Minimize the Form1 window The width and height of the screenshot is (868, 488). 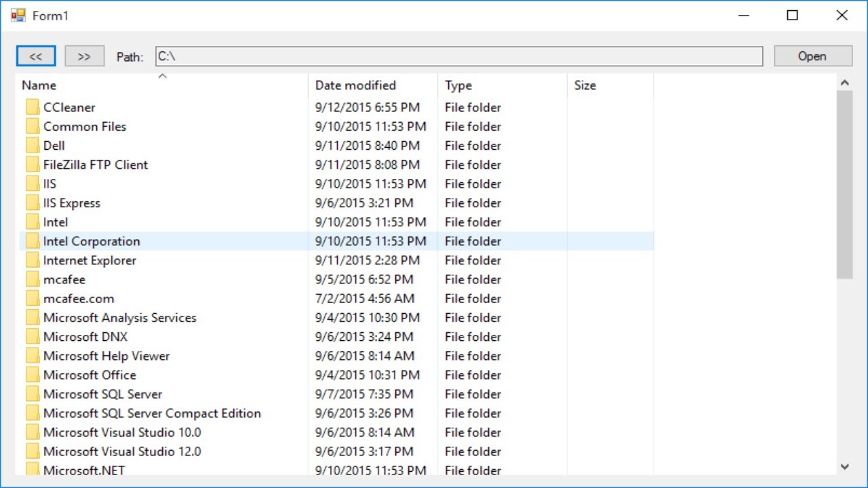(743, 15)
